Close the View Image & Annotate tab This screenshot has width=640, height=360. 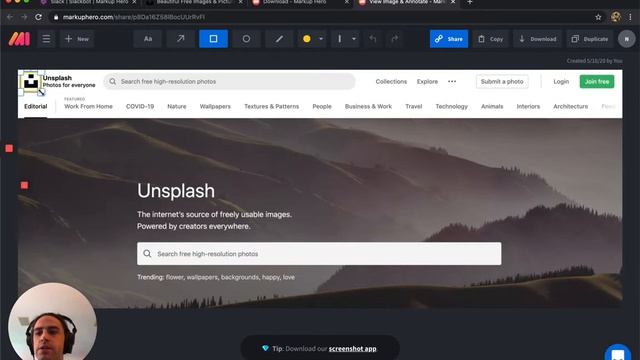(453, 2)
